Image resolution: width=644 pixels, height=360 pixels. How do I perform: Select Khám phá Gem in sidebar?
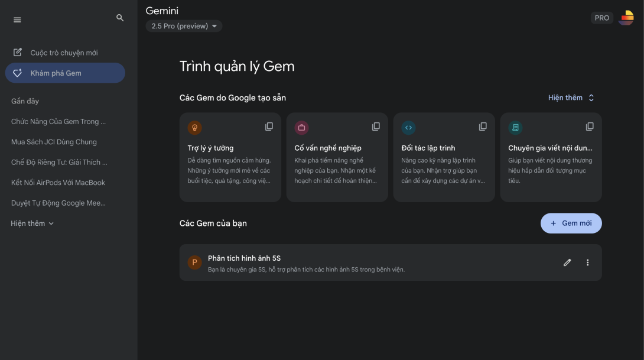(65, 73)
